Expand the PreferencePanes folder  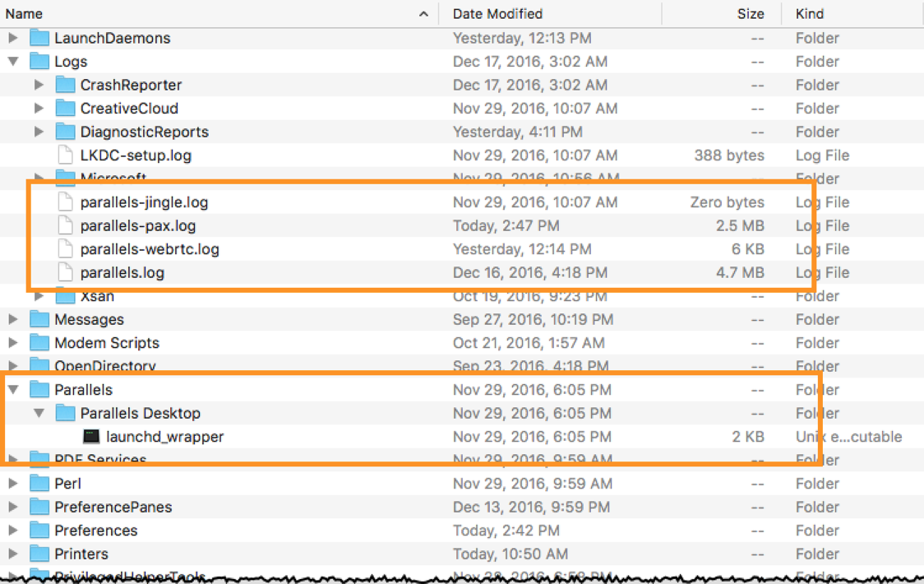point(12,507)
